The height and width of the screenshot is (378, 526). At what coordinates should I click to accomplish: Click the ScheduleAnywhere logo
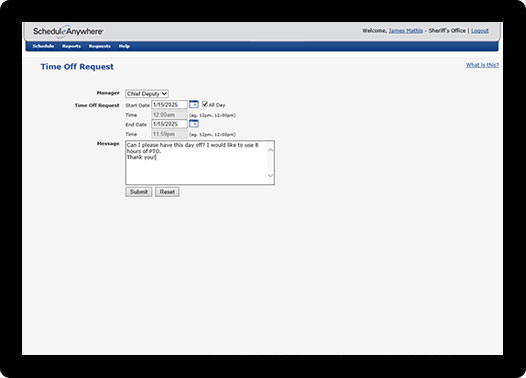point(68,32)
